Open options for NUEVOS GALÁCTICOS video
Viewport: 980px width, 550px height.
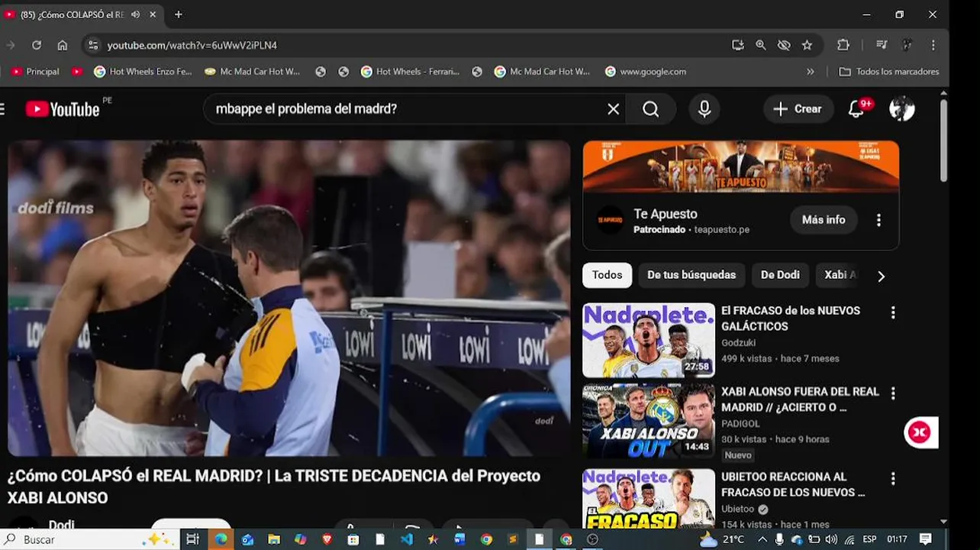(x=892, y=312)
